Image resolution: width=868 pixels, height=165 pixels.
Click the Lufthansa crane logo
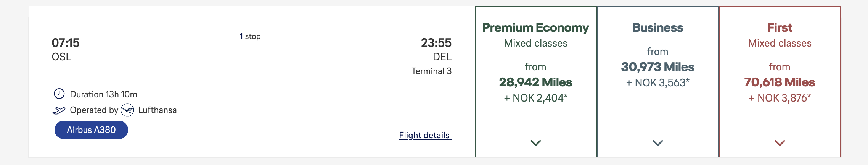click(x=127, y=110)
